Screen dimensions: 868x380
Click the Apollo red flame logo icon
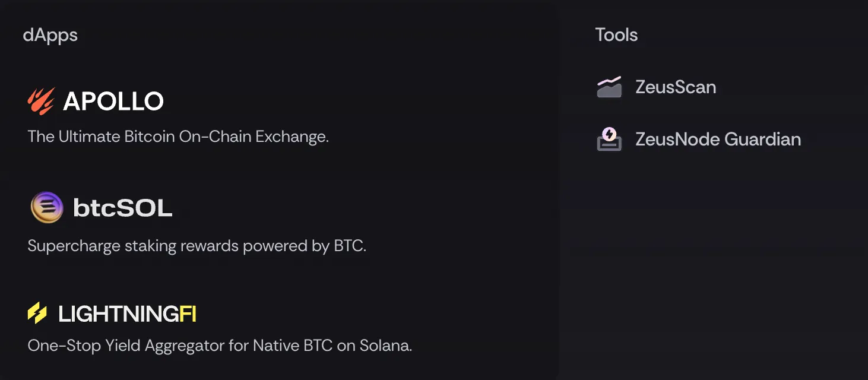[41, 101]
